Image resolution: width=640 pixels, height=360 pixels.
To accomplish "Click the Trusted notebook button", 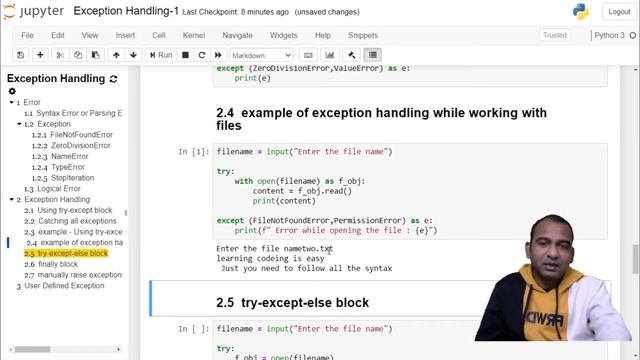I will point(555,35).
